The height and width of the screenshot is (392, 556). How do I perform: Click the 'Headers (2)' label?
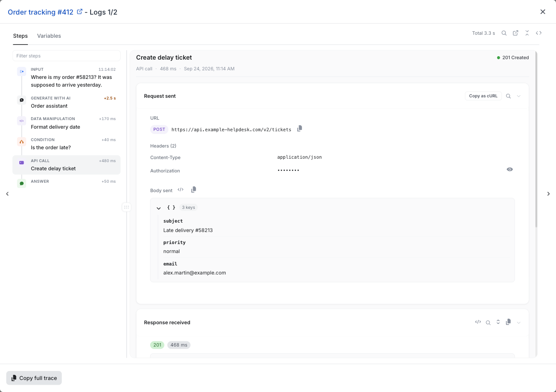coord(163,146)
